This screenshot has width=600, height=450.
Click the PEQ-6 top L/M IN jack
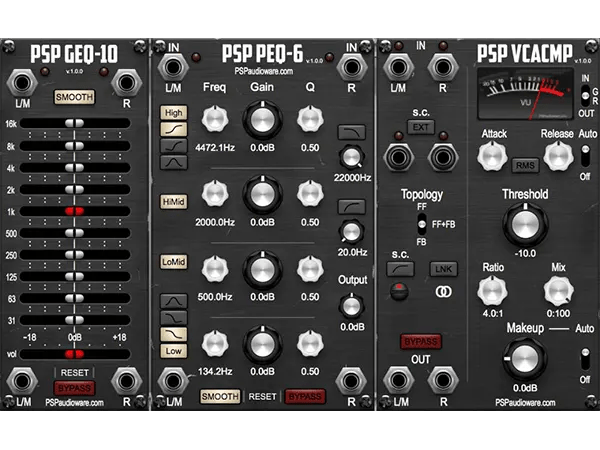pyautogui.click(x=173, y=67)
